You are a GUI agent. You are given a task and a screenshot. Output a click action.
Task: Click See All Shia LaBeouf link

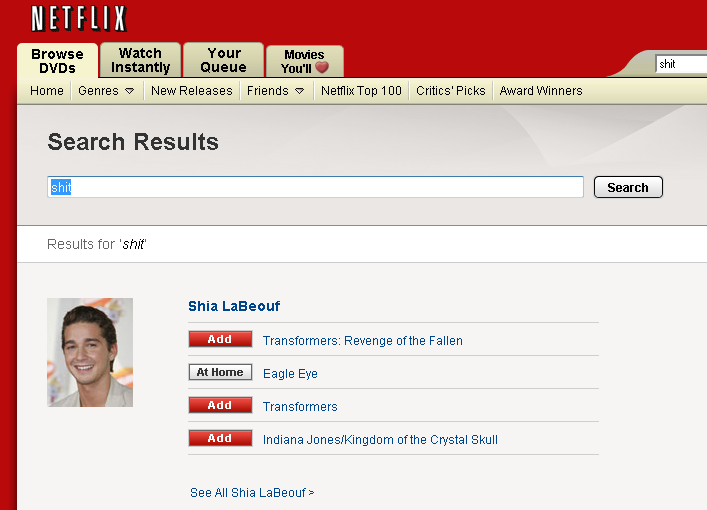coord(252,492)
